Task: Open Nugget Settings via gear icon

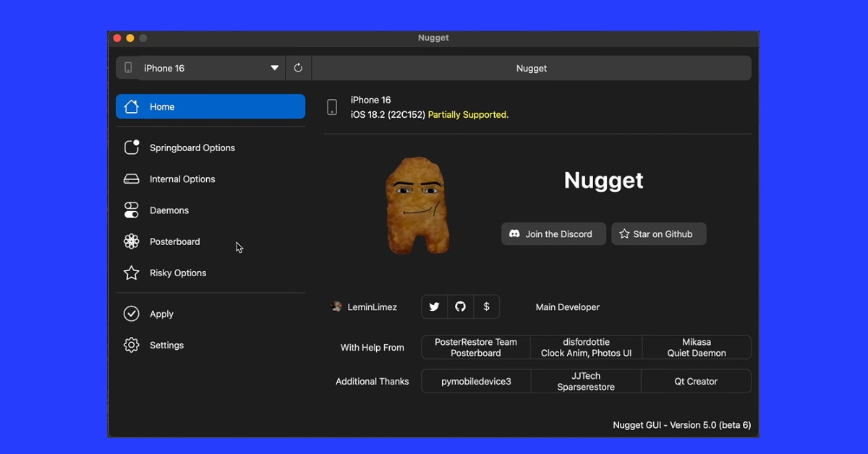Action: [131, 345]
